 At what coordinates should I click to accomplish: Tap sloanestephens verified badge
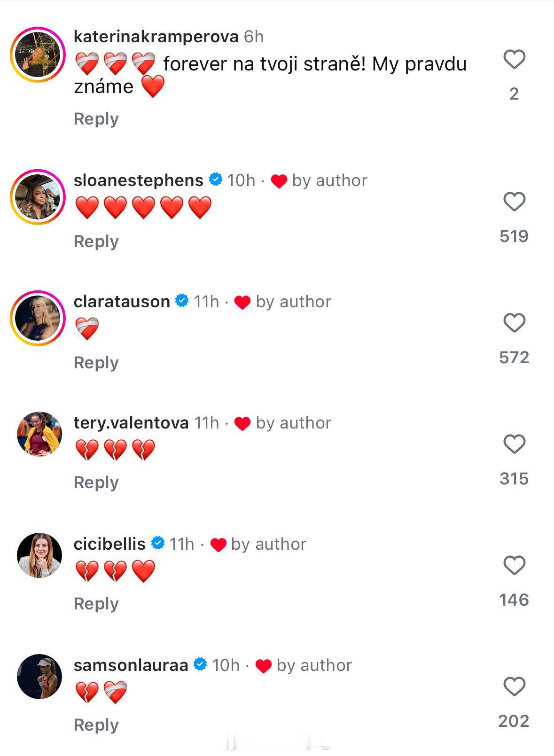point(215,179)
